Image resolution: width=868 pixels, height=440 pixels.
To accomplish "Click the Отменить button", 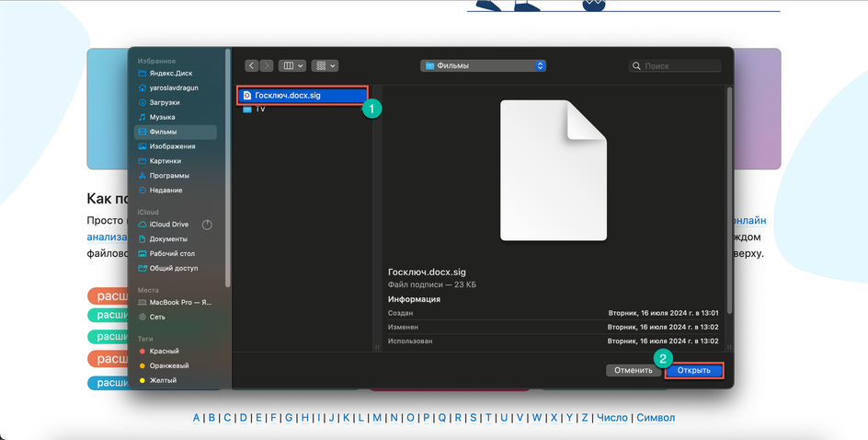I will tap(634, 370).
